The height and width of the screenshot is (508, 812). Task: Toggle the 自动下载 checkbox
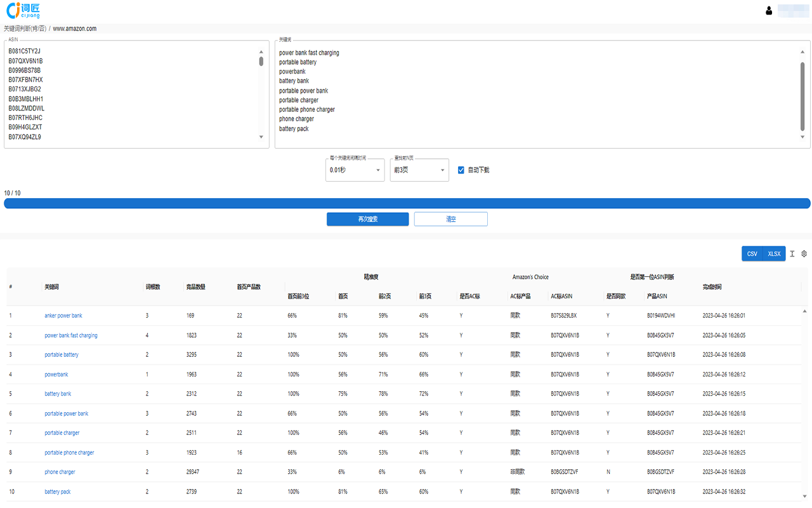coord(461,170)
